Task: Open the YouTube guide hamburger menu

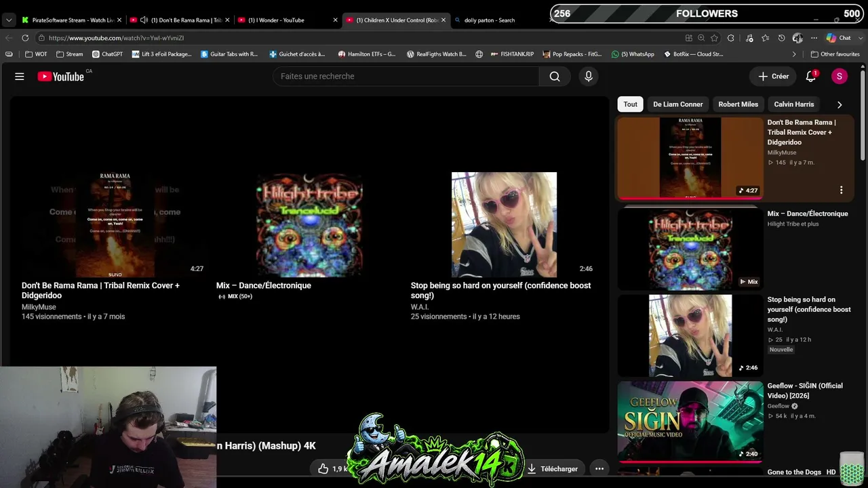Action: 20,77
